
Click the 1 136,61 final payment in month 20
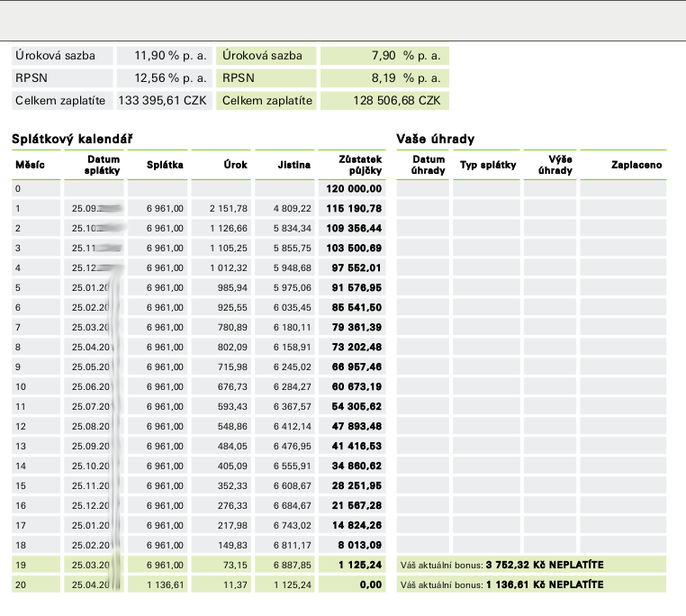click(x=166, y=584)
